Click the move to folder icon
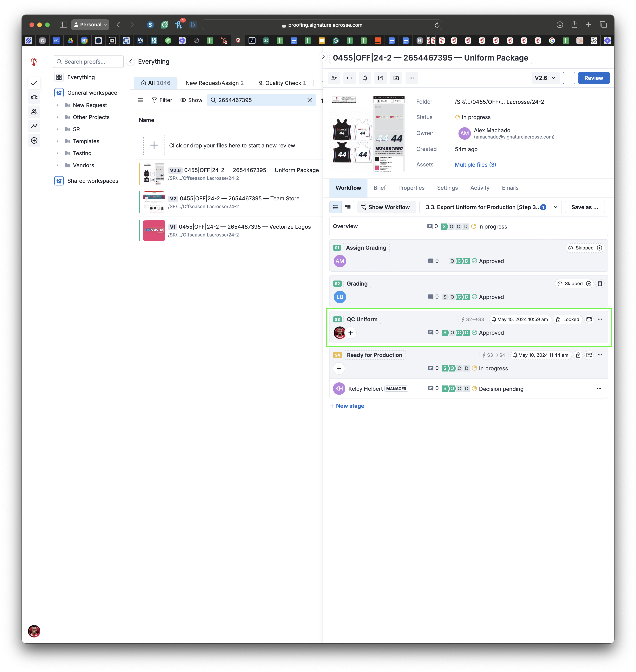This screenshot has width=636, height=672. pyautogui.click(x=396, y=78)
